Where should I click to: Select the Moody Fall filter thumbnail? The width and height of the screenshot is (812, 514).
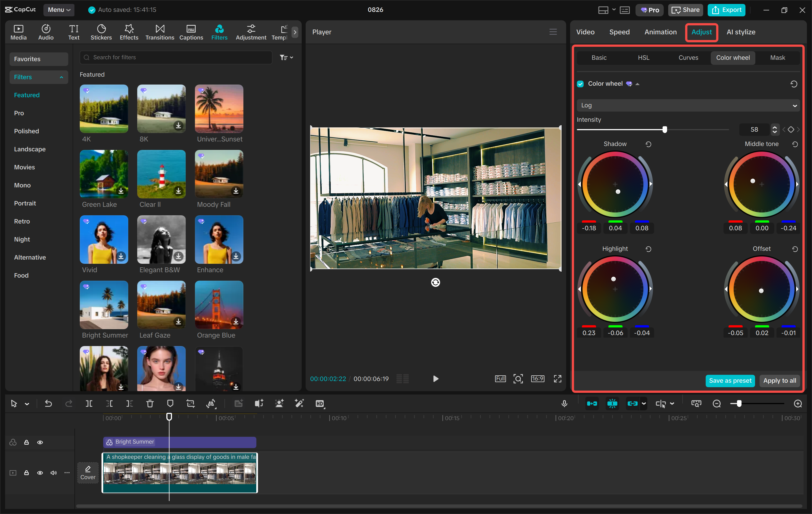point(219,174)
